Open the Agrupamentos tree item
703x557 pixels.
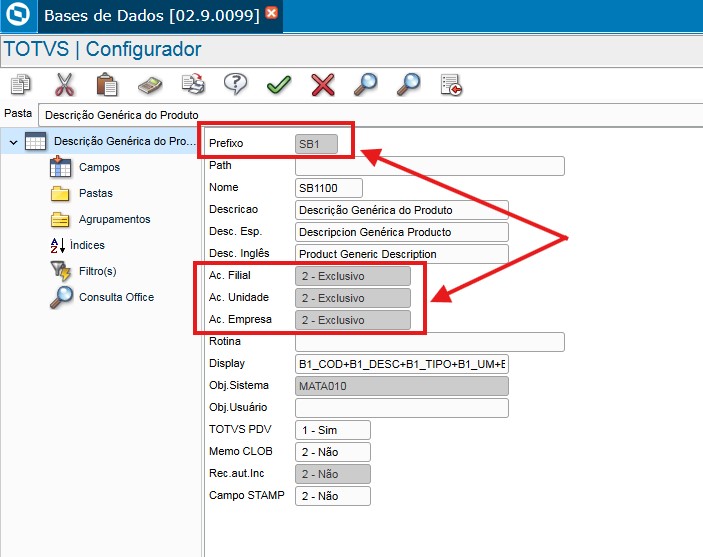114,219
